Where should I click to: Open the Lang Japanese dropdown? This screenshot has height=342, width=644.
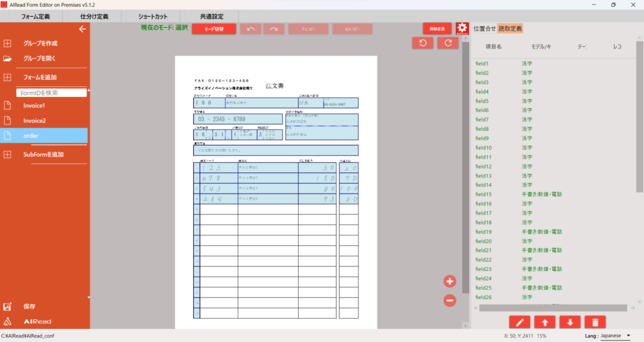click(x=615, y=336)
